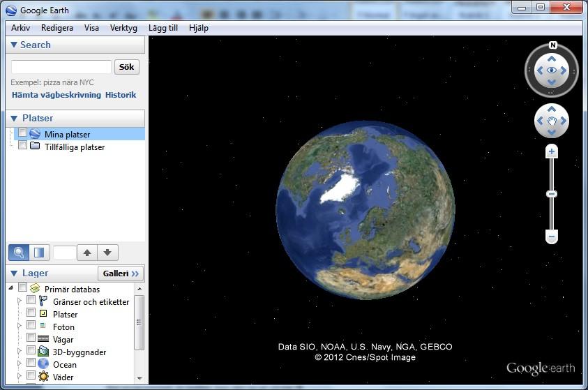Open the Verktyg menu
The image size is (588, 390).
point(123,28)
